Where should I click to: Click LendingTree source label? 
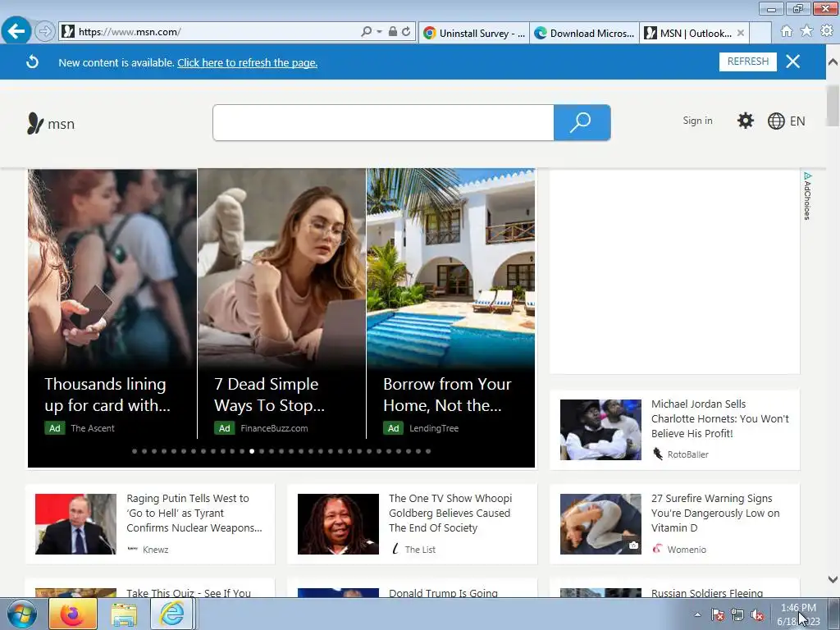click(434, 428)
